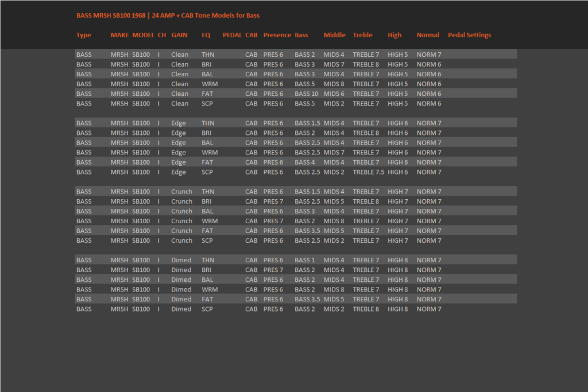Screen dimensions: 588x392
Task: Click the Bass column header
Action: [x=301, y=35]
